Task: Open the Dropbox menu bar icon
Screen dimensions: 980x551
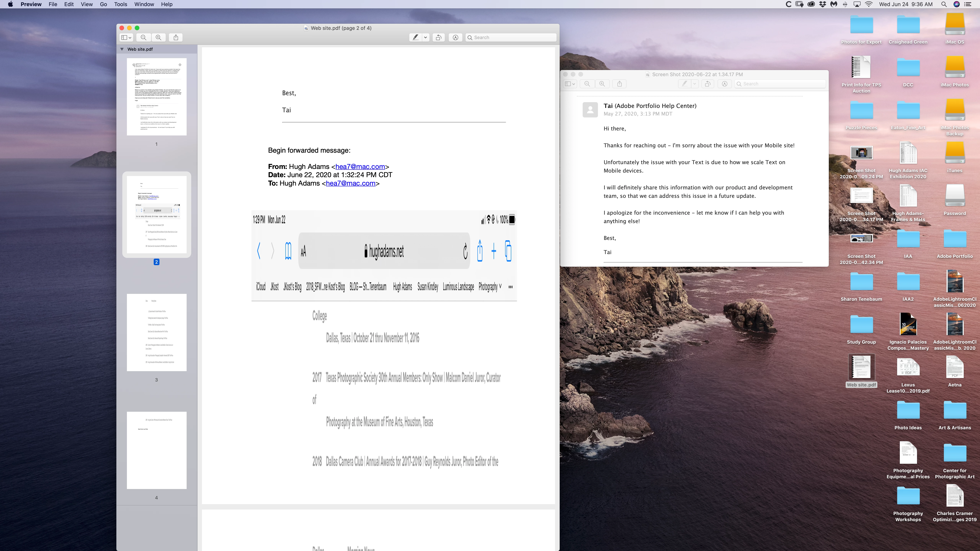Action: pos(822,4)
